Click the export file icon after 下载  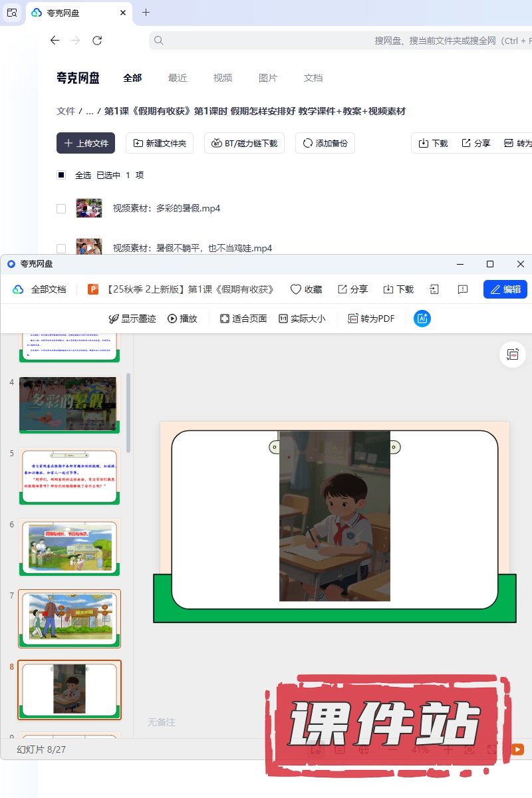tap(434, 289)
